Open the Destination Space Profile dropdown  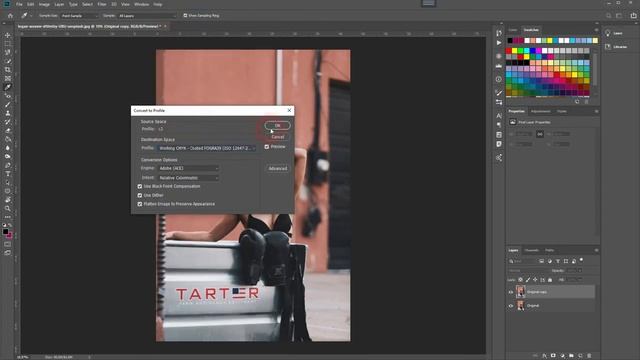pos(206,148)
